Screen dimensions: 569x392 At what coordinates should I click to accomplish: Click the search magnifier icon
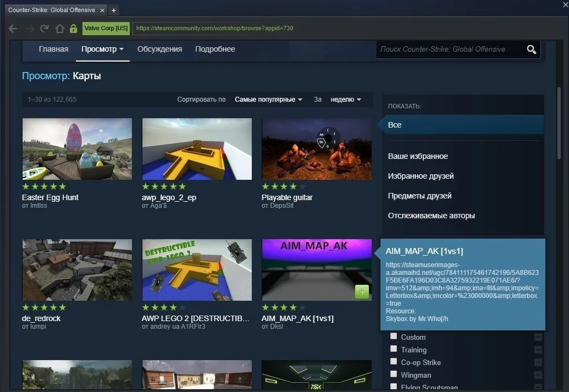tap(532, 49)
